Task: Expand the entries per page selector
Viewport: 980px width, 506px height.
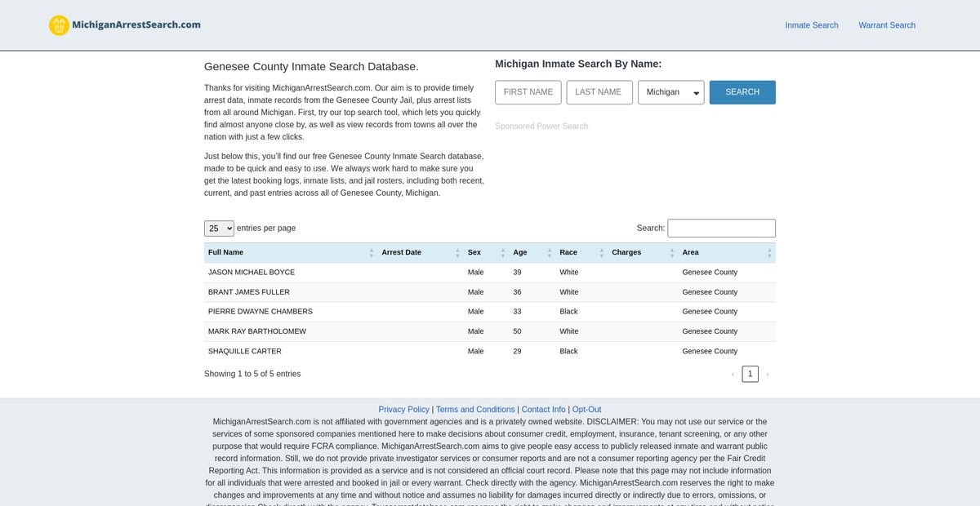Action: tap(219, 229)
